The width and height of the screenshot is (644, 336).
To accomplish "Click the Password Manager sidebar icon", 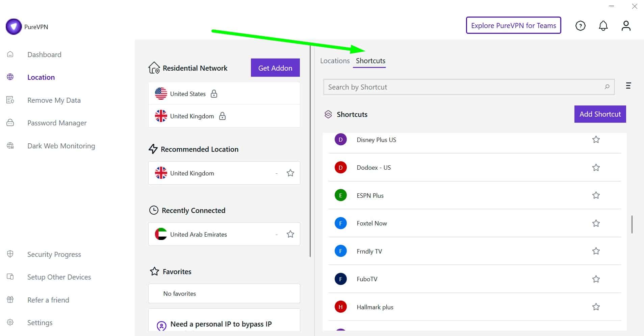I will [10, 123].
